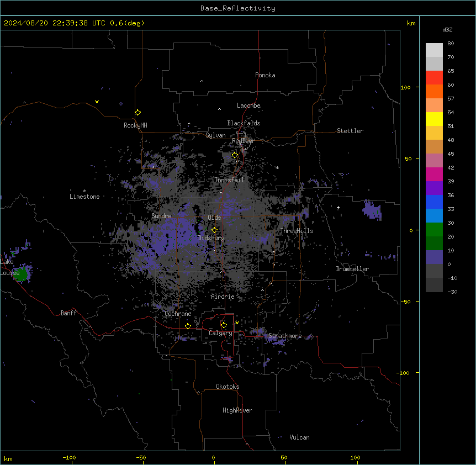Click the yellow V marker northwest of RockyMH
Image resolution: width=476 pixels, height=465 pixels.
pyautogui.click(x=97, y=102)
